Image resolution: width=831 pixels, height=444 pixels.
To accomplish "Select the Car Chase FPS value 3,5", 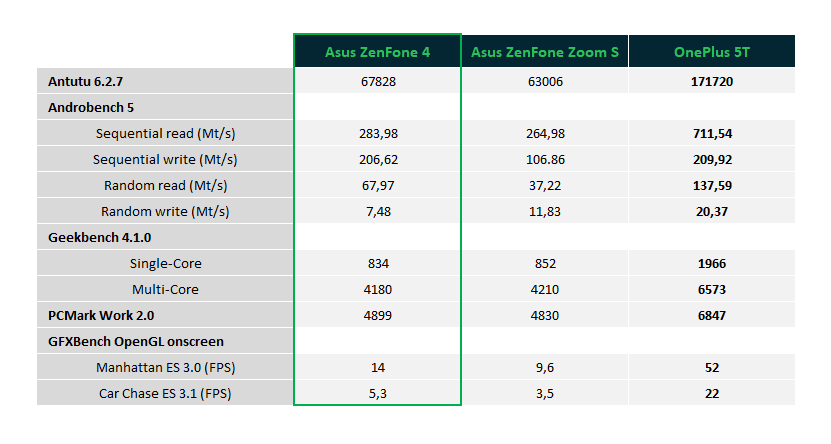I will click(545, 393).
